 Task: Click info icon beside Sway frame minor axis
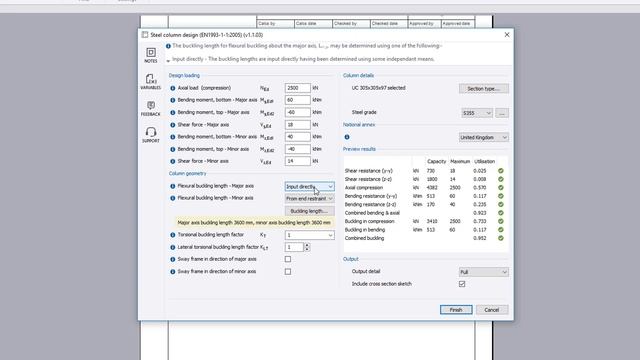pos(173,272)
